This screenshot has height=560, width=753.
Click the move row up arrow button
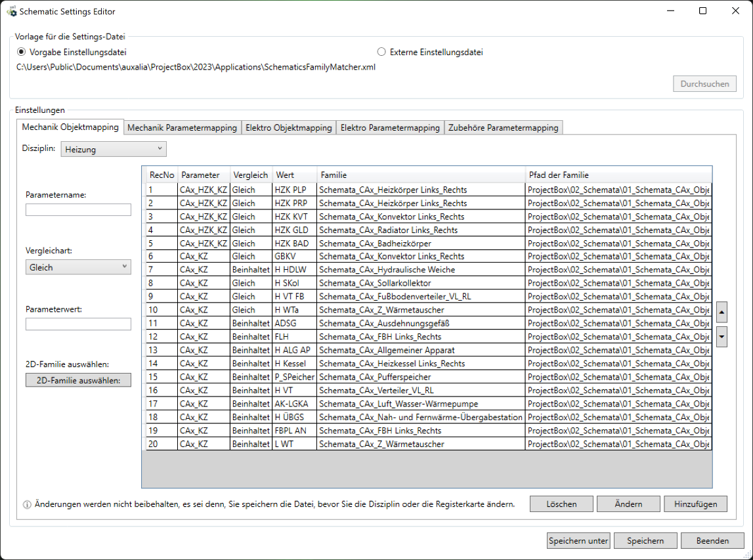click(x=722, y=312)
